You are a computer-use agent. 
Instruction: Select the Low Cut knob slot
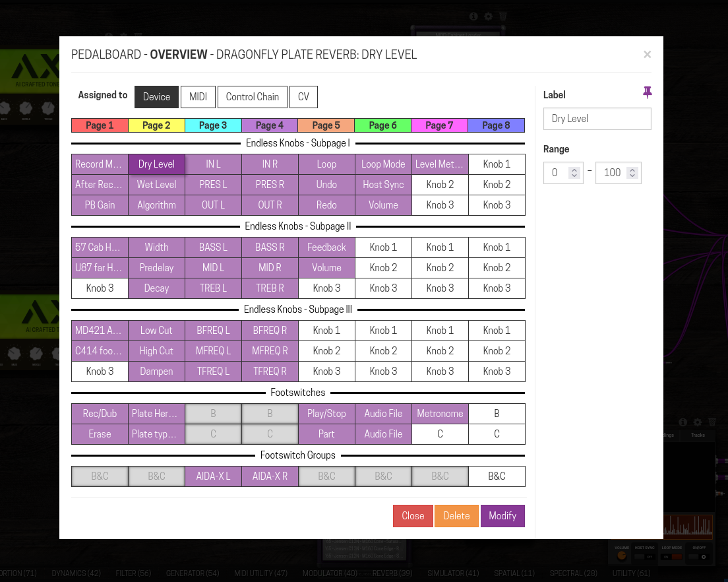point(156,331)
